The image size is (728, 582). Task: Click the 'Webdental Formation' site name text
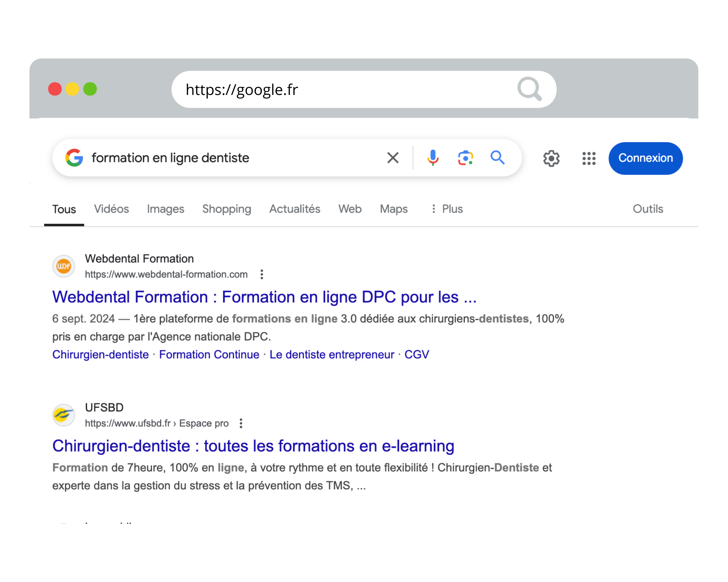[139, 259]
